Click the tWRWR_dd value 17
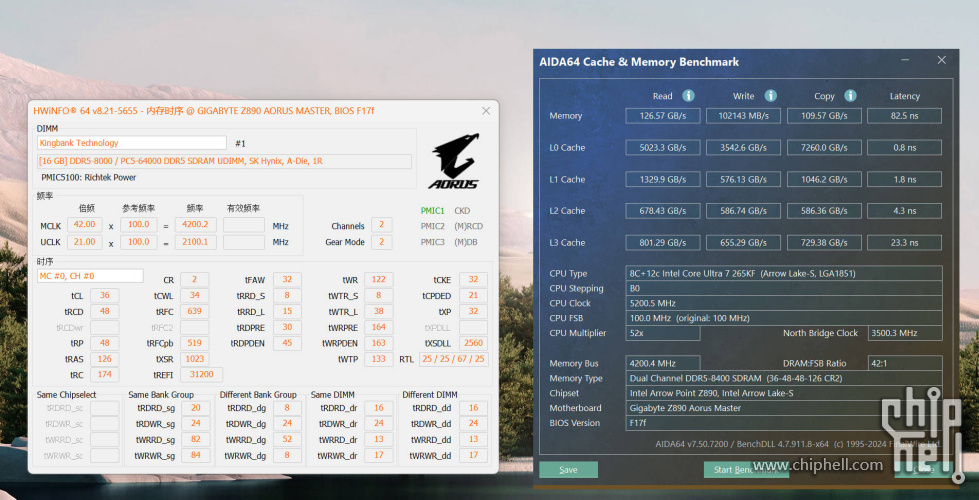 tap(473, 456)
